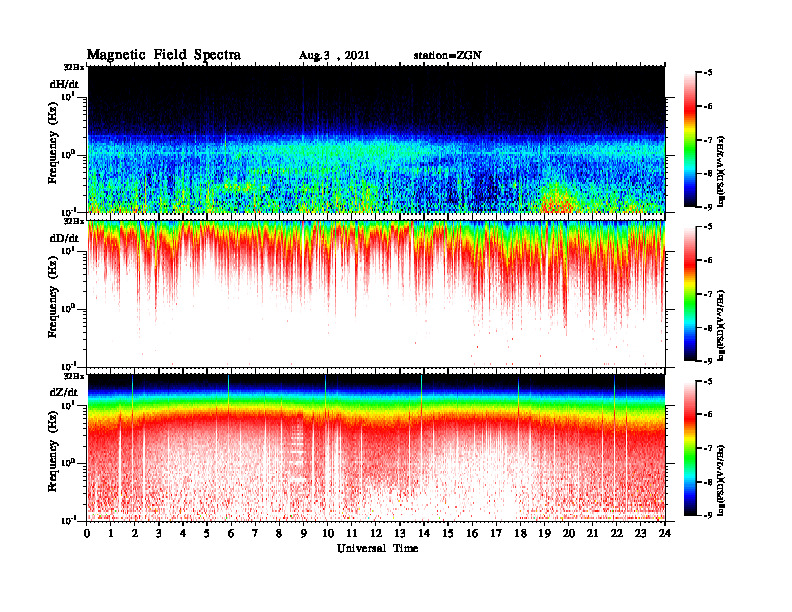Click the "15" hour tick label
This screenshot has height=612, width=792.
tap(448, 533)
